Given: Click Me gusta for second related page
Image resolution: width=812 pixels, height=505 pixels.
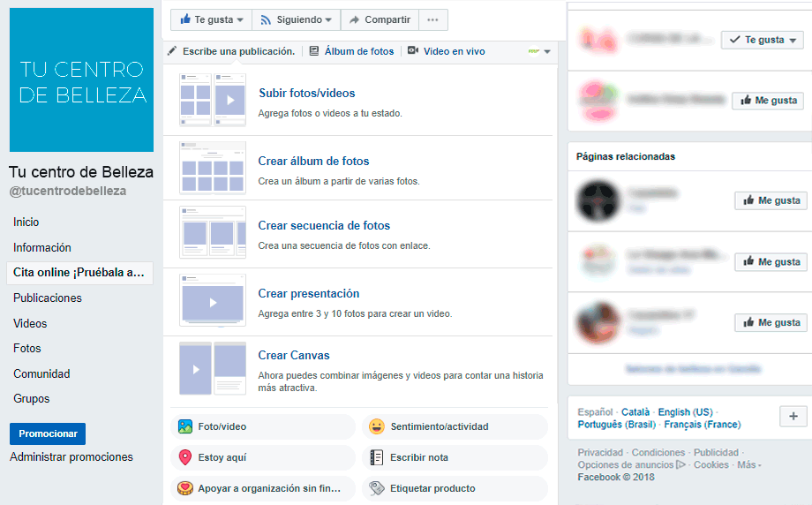Looking at the screenshot, I should tap(771, 262).
